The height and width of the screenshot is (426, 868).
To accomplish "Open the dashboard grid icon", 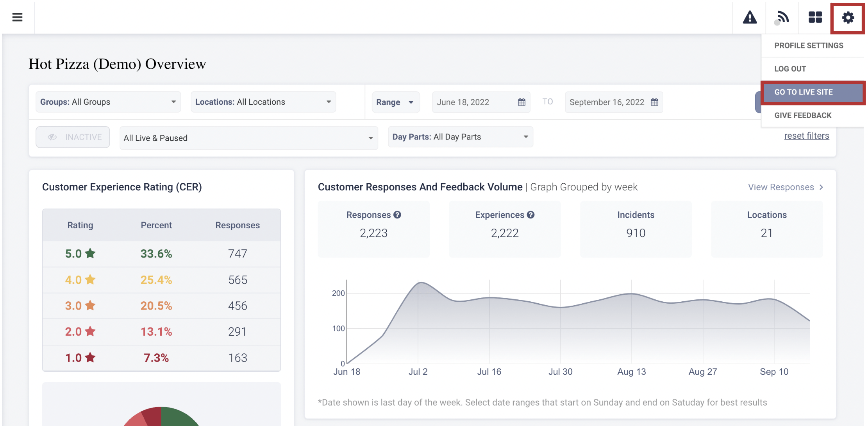I will point(815,18).
